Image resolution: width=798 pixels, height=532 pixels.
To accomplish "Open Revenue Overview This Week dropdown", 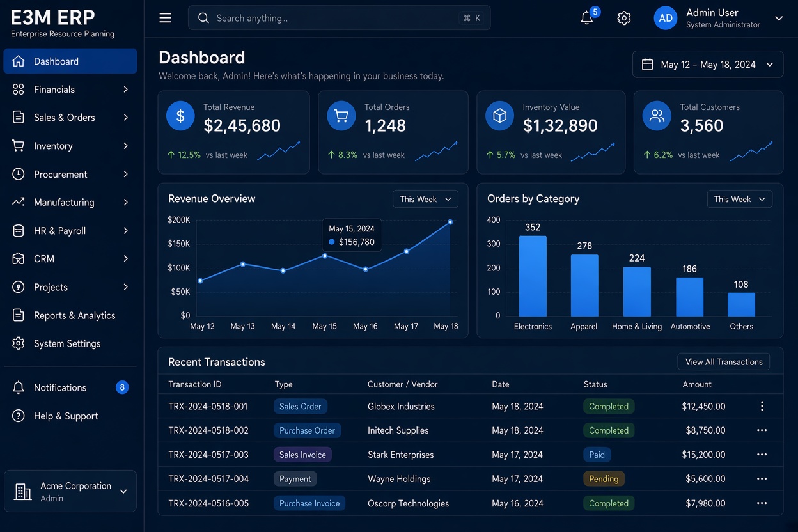I will 425,199.
